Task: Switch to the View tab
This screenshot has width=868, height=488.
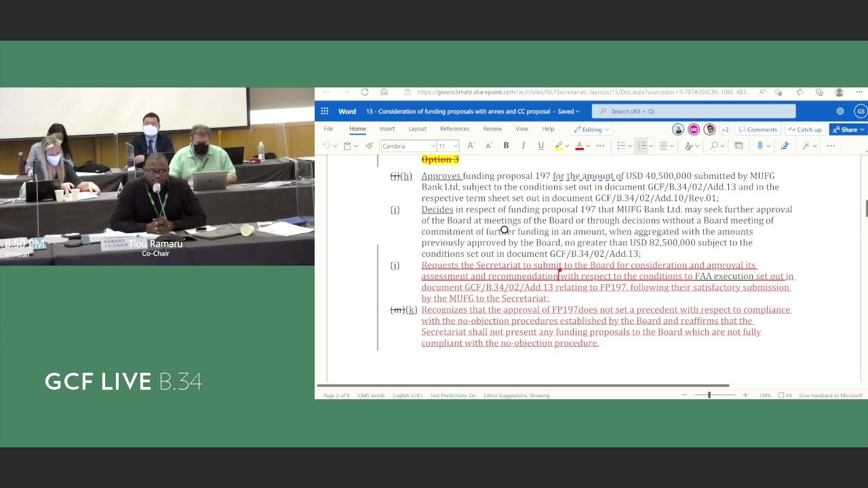Action: 521,129
